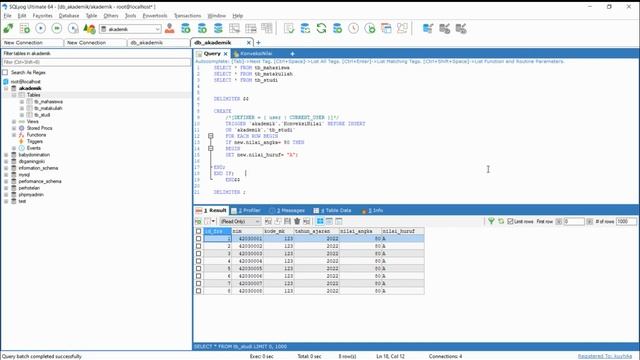Image resolution: width=640 pixels, height=360 pixels.
Task: Click the rightmost toolbar icon
Action: coord(461,28)
